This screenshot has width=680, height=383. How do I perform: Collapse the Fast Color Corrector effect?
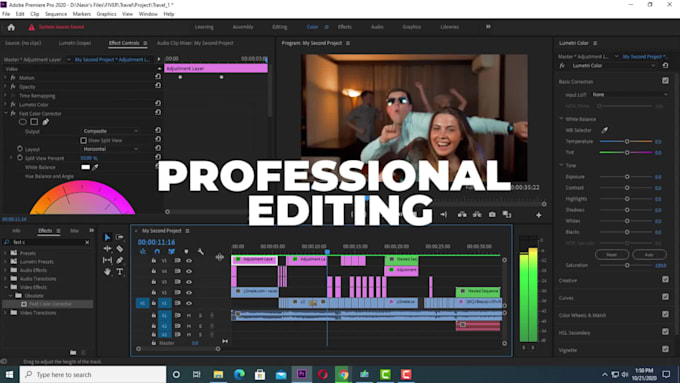click(x=6, y=113)
